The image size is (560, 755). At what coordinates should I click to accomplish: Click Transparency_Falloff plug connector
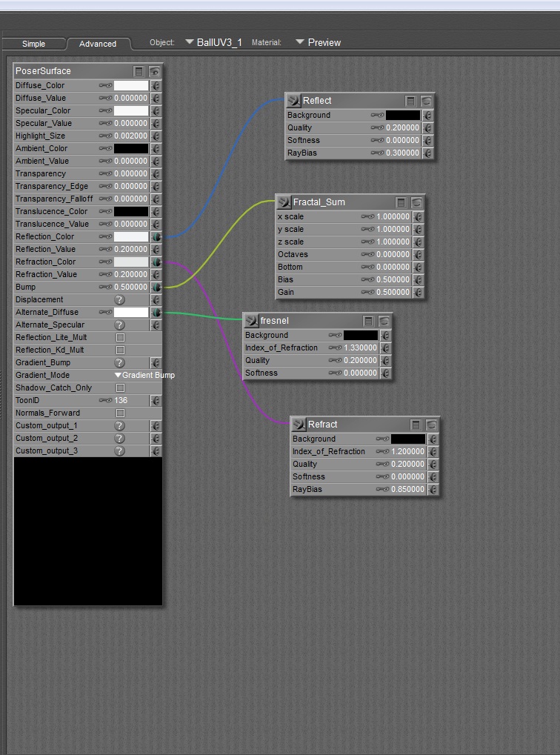156,199
